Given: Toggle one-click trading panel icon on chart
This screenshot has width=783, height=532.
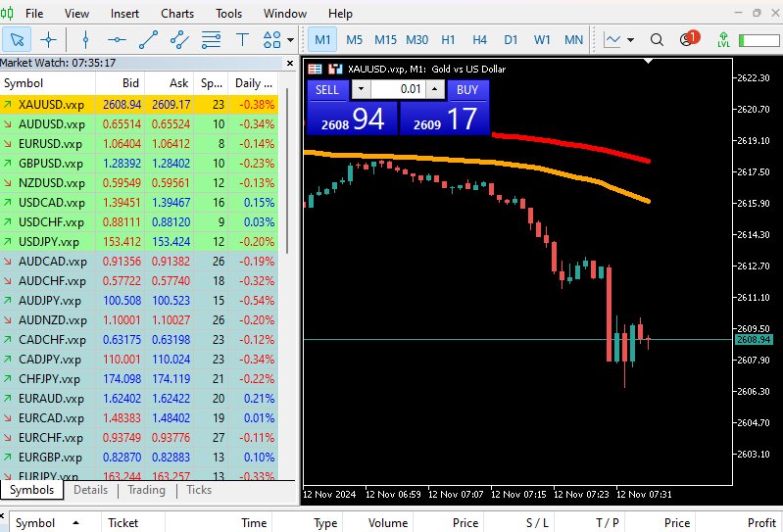Looking at the screenshot, I should [315, 70].
